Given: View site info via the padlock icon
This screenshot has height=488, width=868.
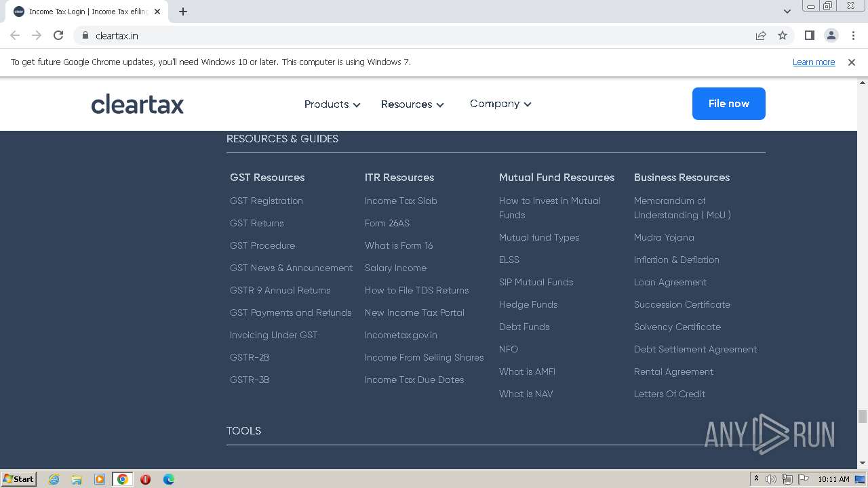Looking at the screenshot, I should 85,35.
